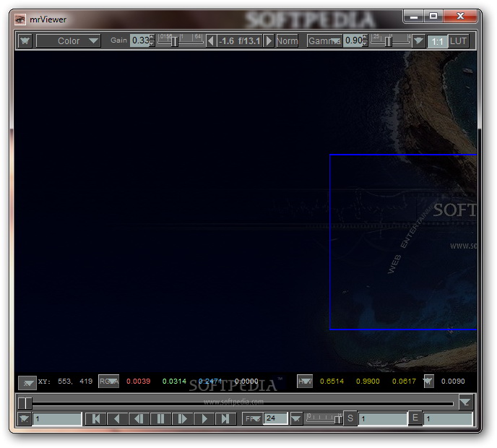Click the E end frame button
Screen dimensions: 497x448
coord(415,418)
